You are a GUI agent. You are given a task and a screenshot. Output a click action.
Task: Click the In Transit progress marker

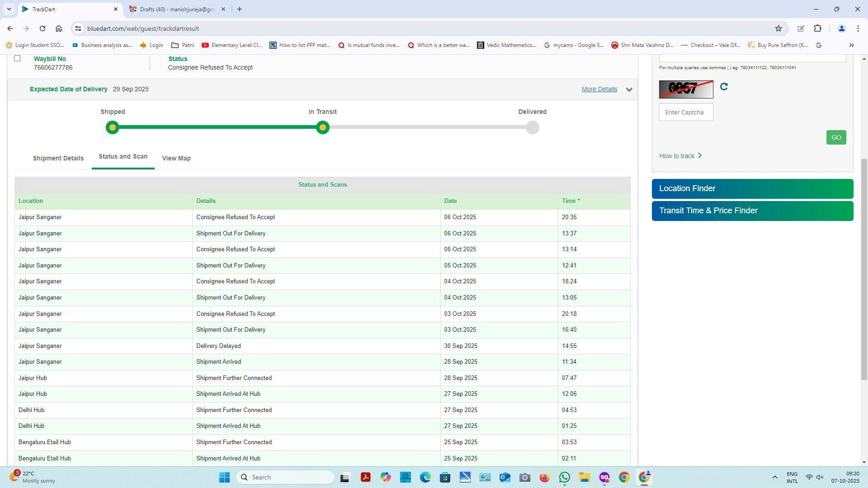click(322, 127)
